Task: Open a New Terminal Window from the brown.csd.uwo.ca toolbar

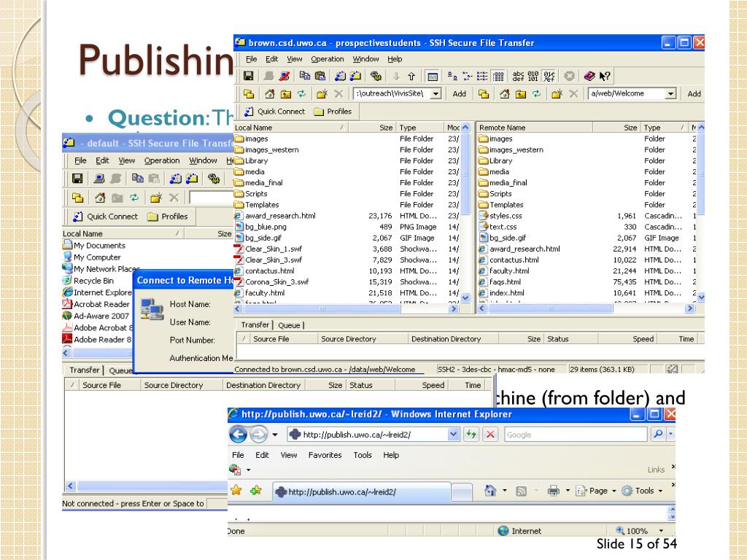Action: coord(340,76)
